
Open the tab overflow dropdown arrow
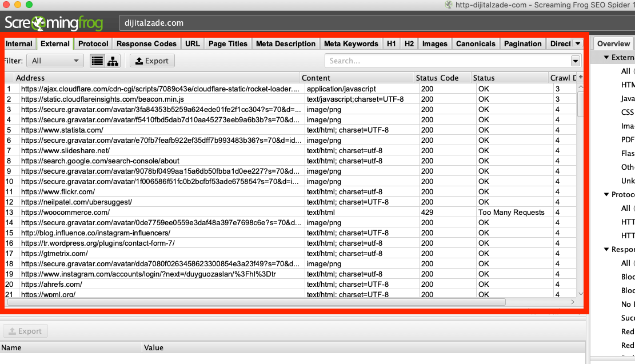[x=578, y=44]
